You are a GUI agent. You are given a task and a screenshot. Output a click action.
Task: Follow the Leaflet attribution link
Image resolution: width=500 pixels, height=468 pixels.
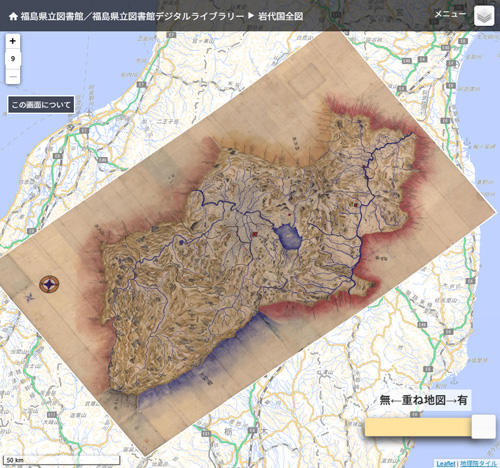point(446,464)
